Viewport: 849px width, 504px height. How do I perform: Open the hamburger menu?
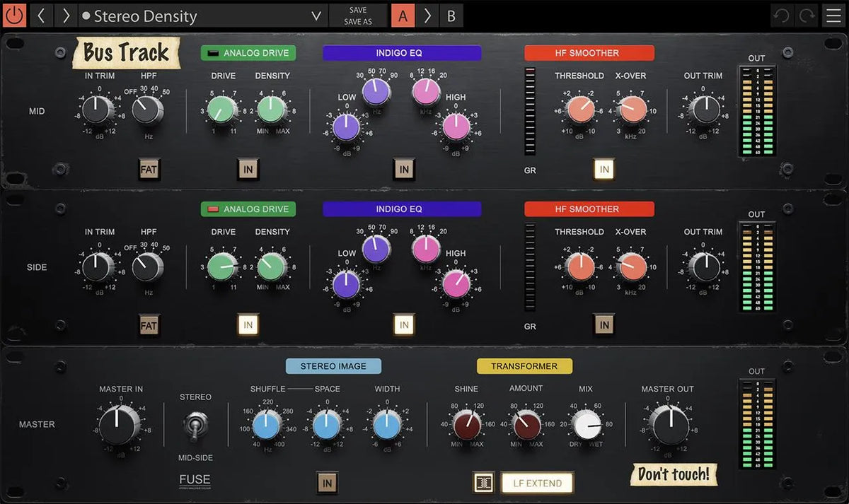coord(833,15)
